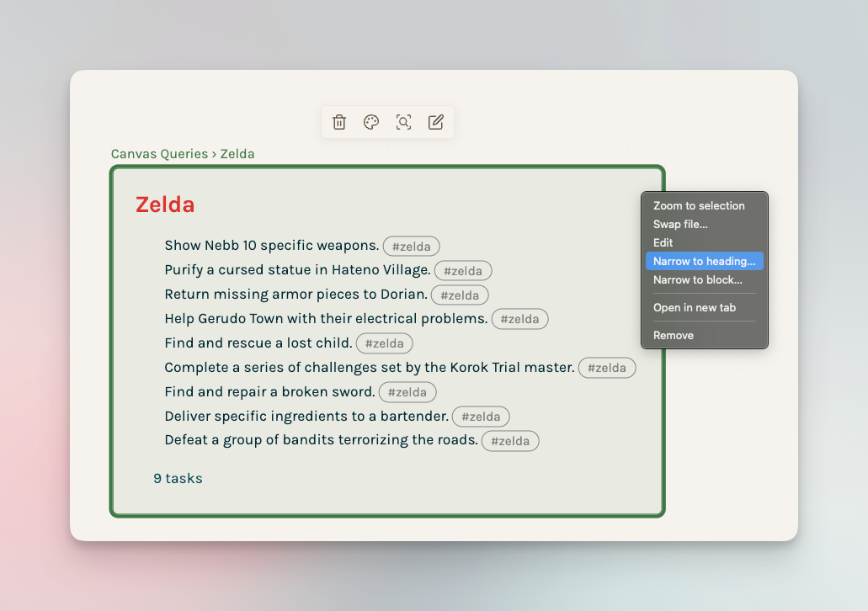Click 'Help Gerudo Town with their electrical problems.'
868x611 pixels.
click(x=326, y=318)
